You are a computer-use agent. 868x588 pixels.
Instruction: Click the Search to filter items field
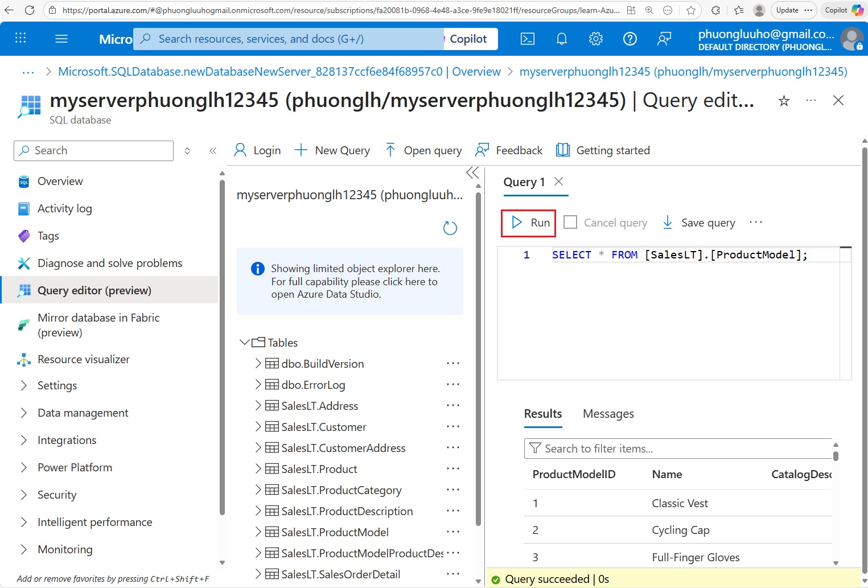(677, 449)
